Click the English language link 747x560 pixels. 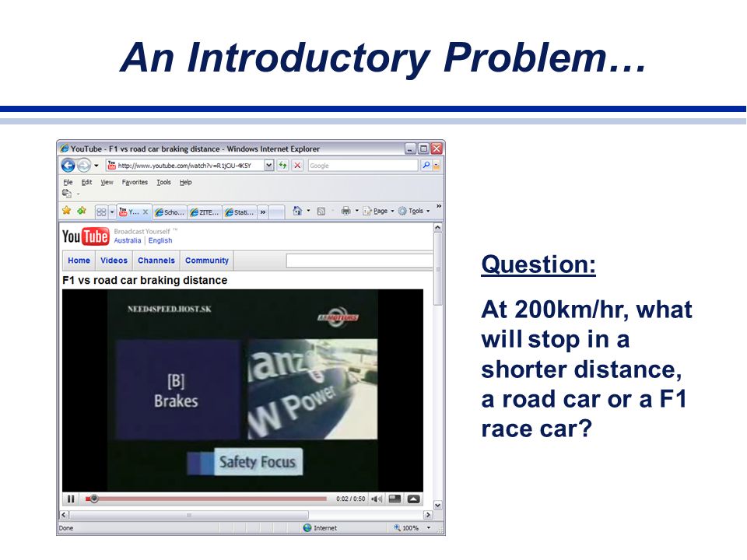(x=160, y=240)
